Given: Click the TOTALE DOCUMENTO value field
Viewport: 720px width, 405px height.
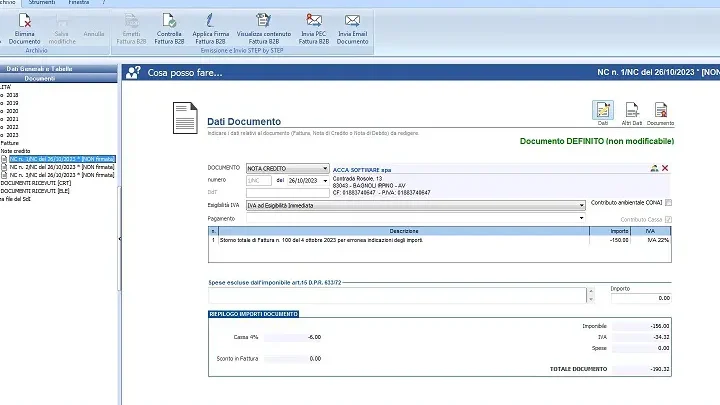Looking at the screenshot, I should coord(641,369).
